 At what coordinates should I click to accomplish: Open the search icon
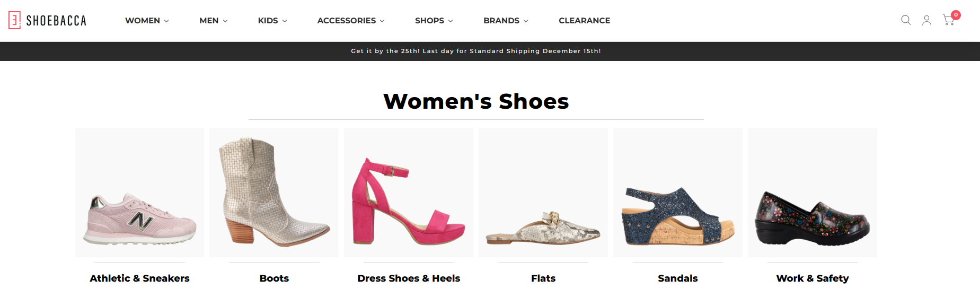[x=906, y=20]
